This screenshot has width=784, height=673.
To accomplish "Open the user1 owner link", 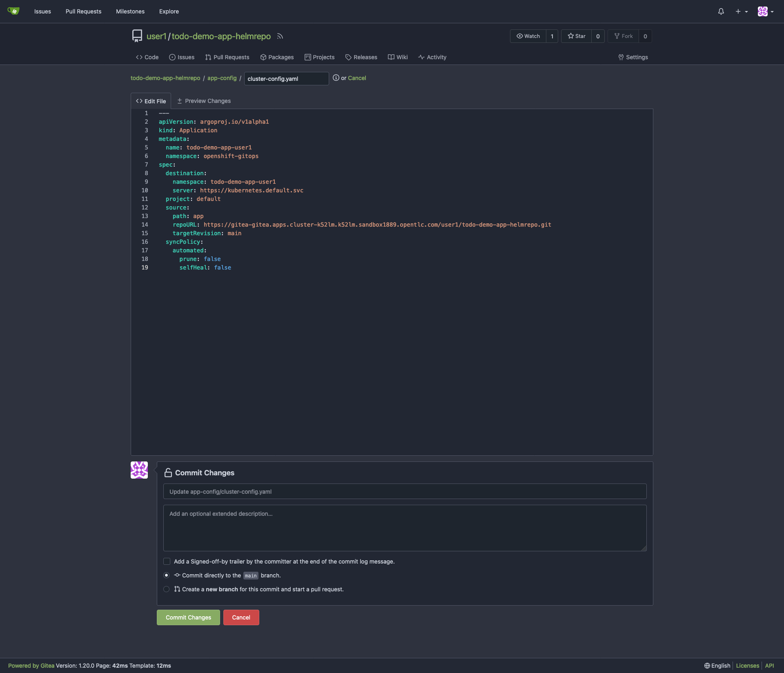I will tap(156, 36).
